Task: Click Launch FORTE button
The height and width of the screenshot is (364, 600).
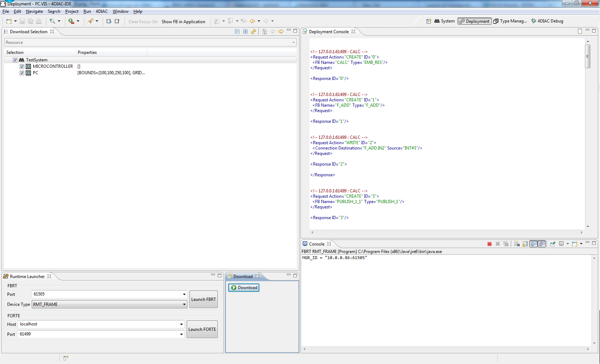Action: pyautogui.click(x=202, y=329)
